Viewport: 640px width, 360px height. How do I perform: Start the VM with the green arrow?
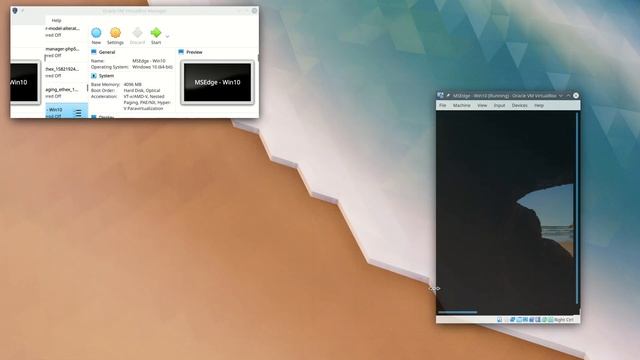(156, 33)
